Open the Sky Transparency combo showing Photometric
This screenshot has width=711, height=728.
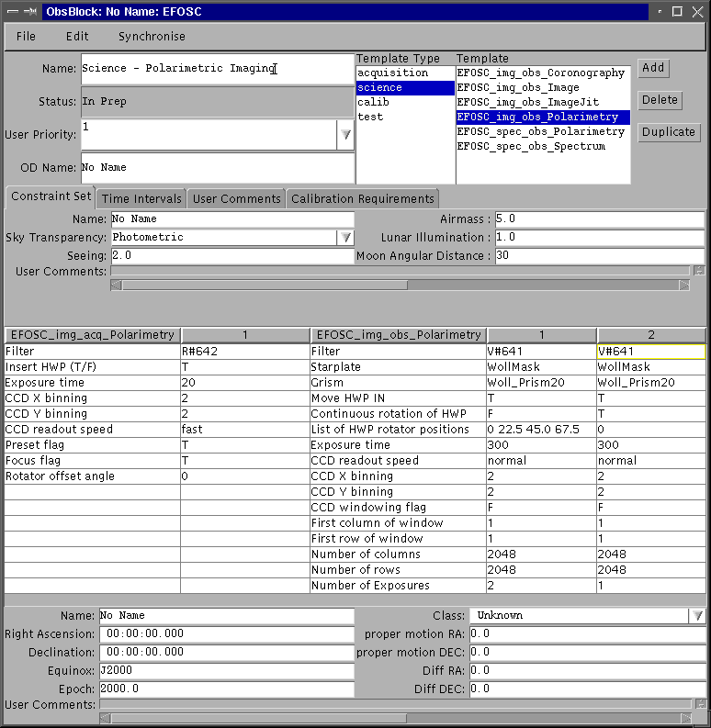pyautogui.click(x=232, y=237)
